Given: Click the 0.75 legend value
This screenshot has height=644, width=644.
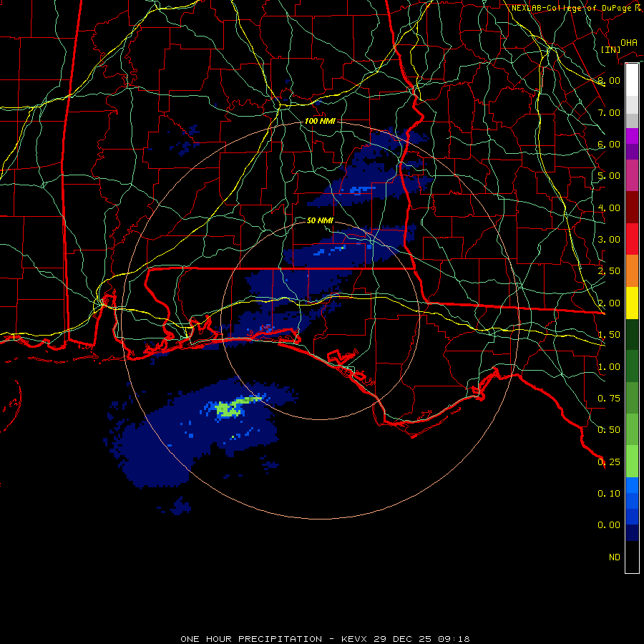Looking at the screenshot, I should pos(609,399).
